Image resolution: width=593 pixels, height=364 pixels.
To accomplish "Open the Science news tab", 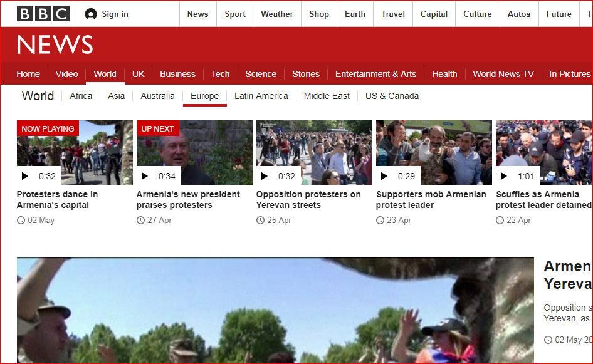I will 261,74.
